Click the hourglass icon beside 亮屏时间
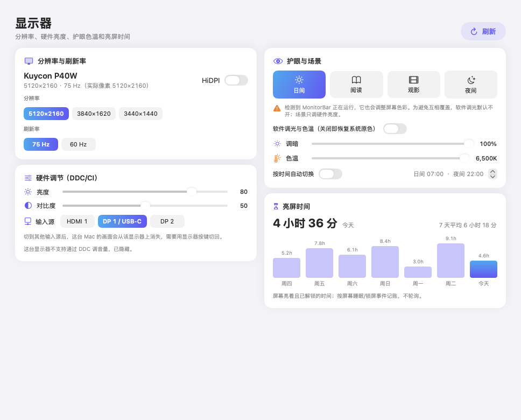This screenshot has height=420, width=521. (276, 207)
